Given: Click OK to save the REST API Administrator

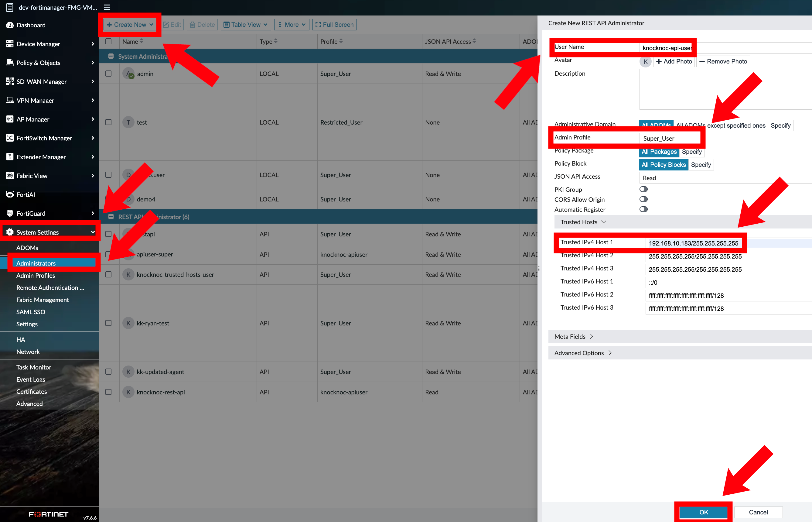Looking at the screenshot, I should [x=703, y=512].
